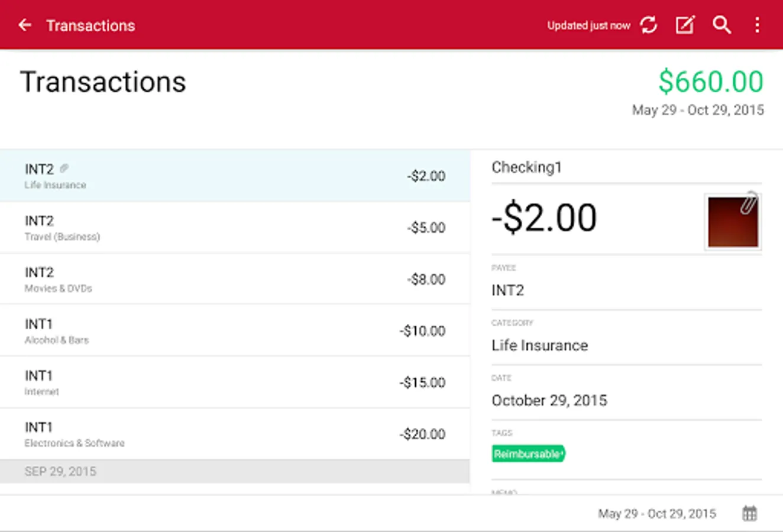Open search with the magnifier icon
Viewport: 783px width, 532px height.
tap(721, 25)
